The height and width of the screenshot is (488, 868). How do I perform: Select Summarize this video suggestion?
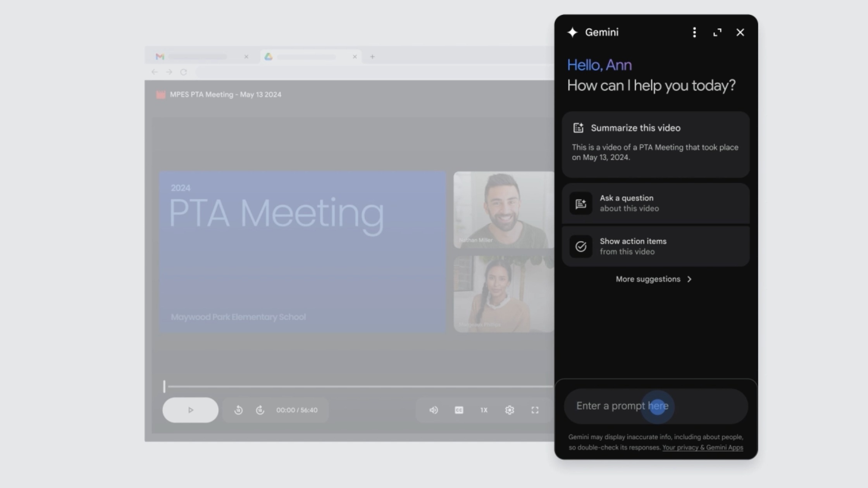click(x=656, y=144)
